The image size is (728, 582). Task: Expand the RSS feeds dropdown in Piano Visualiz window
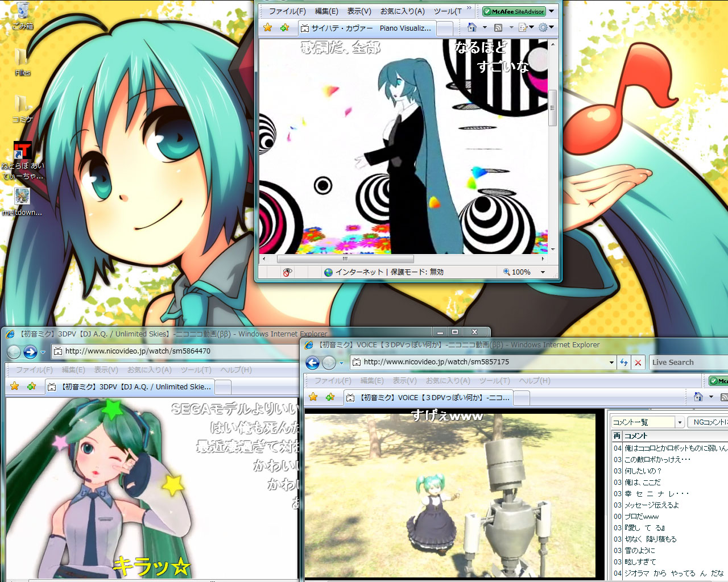tap(511, 27)
